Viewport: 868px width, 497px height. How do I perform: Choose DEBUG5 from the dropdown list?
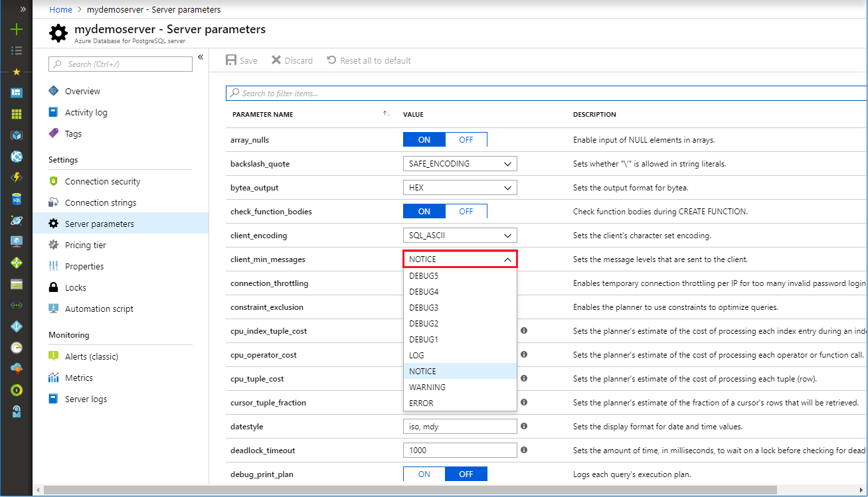tap(460, 275)
